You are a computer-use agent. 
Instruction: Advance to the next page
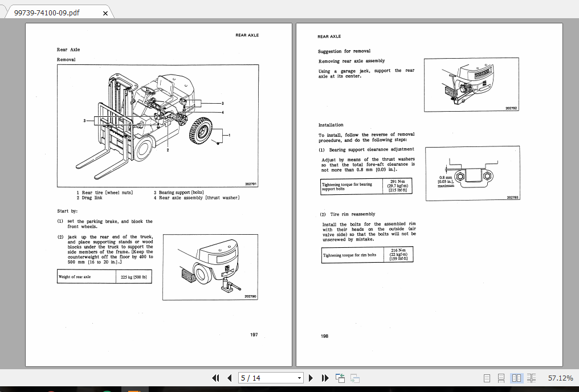coord(311,378)
